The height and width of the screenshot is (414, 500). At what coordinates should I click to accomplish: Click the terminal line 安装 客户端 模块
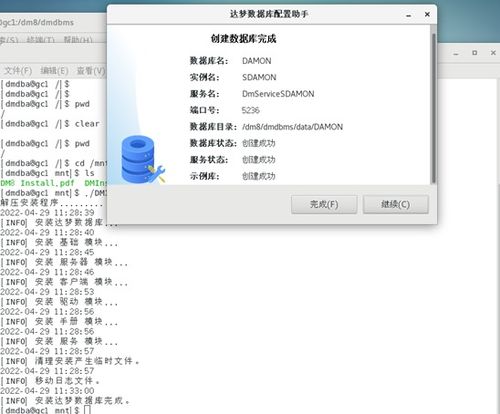[x=64, y=282]
